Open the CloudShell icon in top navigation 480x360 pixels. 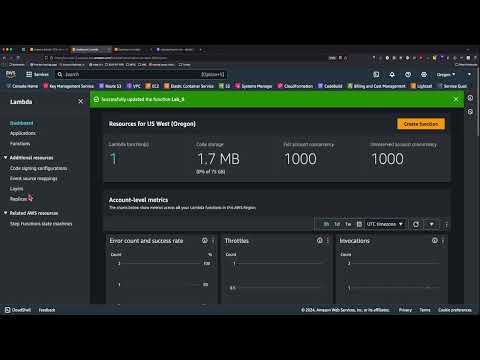point(376,75)
